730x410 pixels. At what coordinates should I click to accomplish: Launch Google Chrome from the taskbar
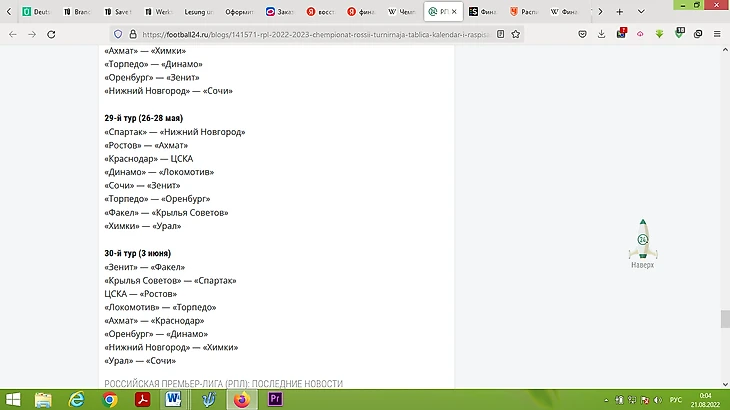click(110, 399)
